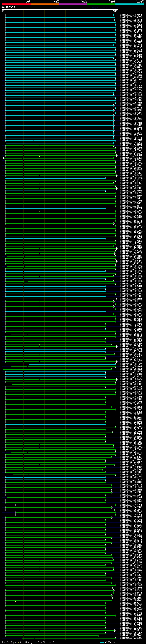Screen dimensions: 146x644
Task: Click hit UniRef100_A7R4H9
Action: pyautogui.click(x=131, y=105)
